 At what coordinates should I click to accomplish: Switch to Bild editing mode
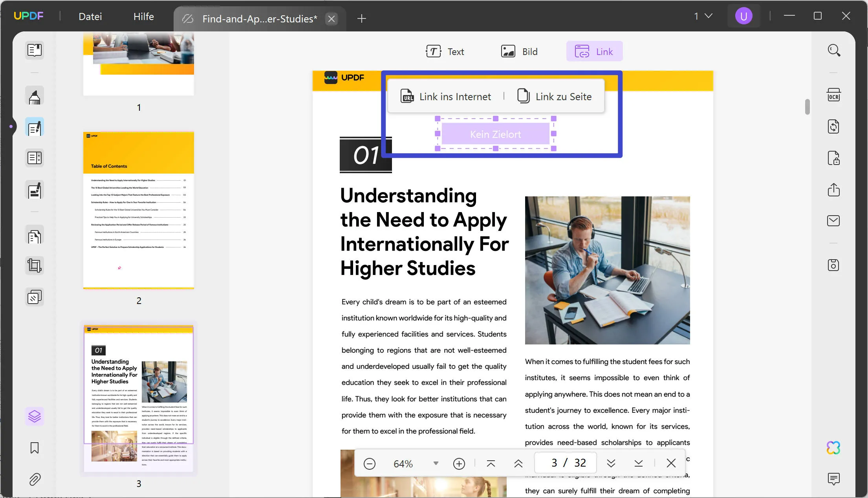(x=519, y=51)
